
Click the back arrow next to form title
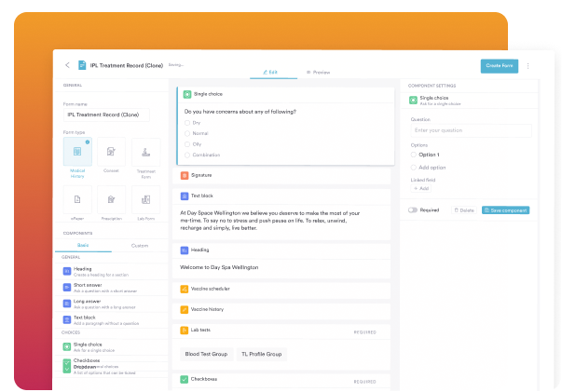coord(67,65)
